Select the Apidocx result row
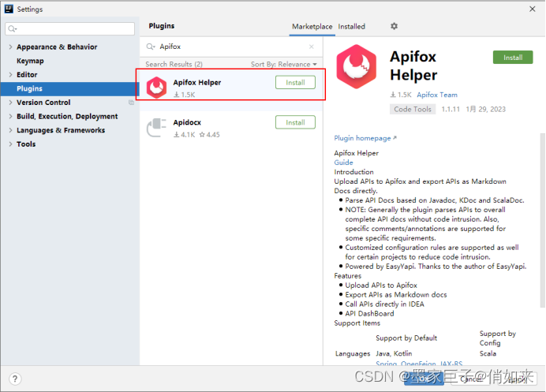The width and height of the screenshot is (546, 392). [x=231, y=127]
